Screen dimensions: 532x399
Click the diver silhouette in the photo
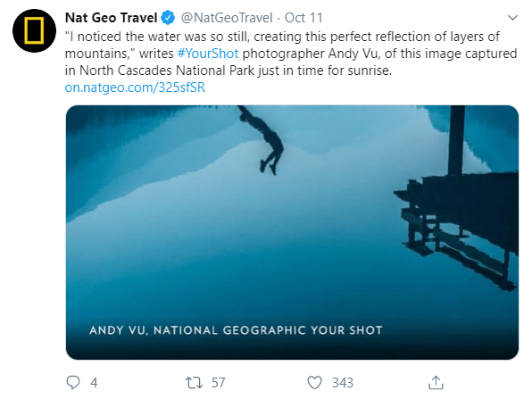pyautogui.click(x=263, y=140)
